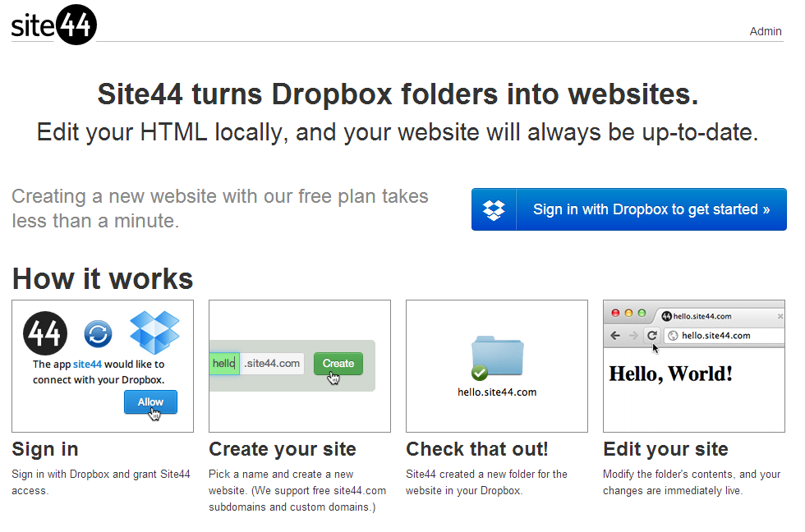Click the green window button in browser illustration
This screenshot has height=532, width=805.
tap(642, 313)
